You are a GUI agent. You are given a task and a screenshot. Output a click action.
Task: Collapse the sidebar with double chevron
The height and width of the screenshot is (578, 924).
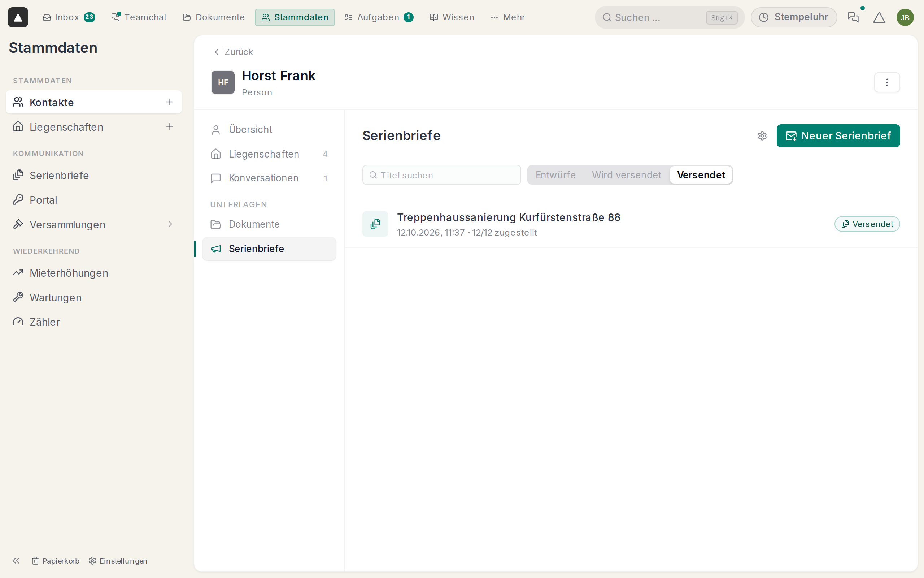[x=16, y=560]
